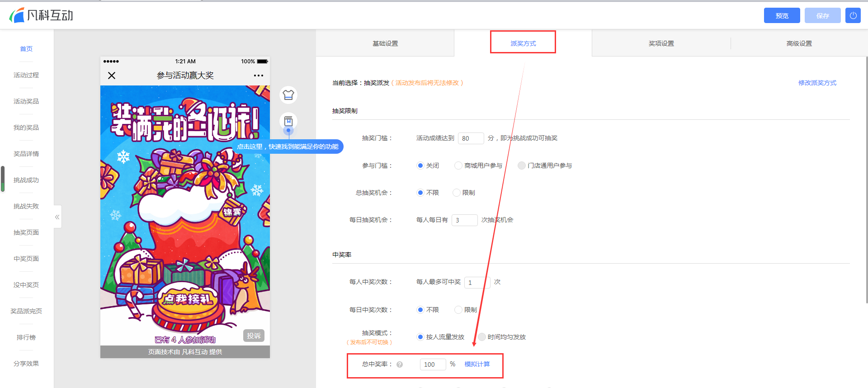Select 不限 for 每日中奖次数
The height and width of the screenshot is (388, 868).
tap(420, 310)
